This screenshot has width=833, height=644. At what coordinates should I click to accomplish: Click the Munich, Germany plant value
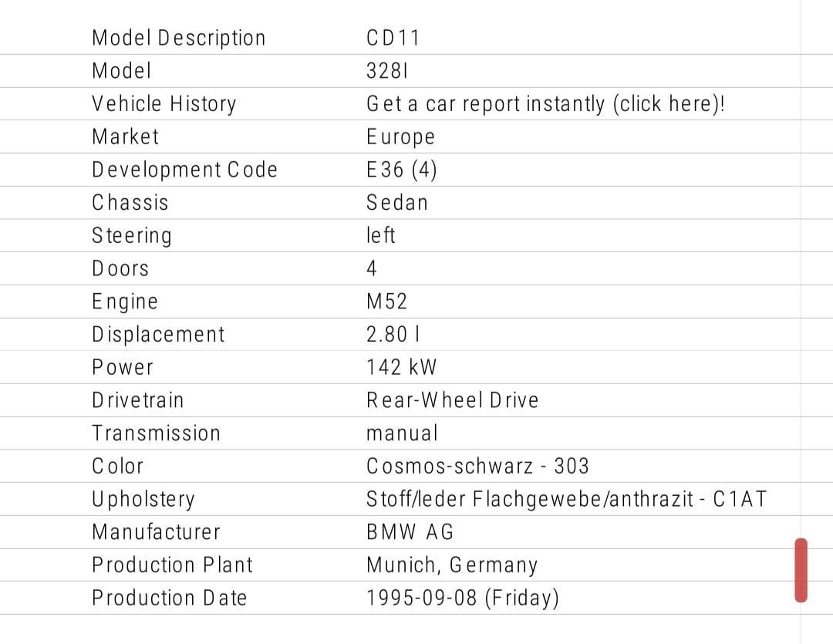click(x=452, y=565)
